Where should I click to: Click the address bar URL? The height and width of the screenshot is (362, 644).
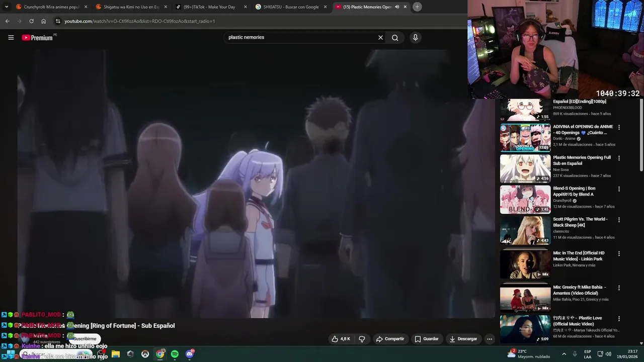pos(139,21)
